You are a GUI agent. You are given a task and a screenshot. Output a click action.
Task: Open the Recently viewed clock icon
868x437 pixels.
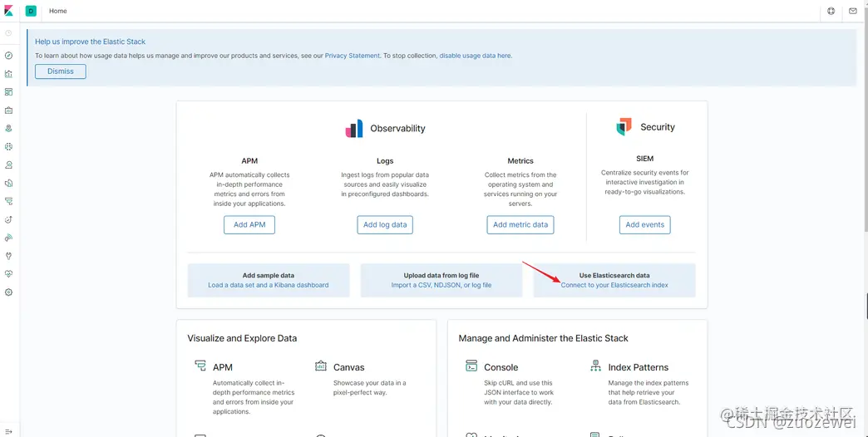[8, 33]
